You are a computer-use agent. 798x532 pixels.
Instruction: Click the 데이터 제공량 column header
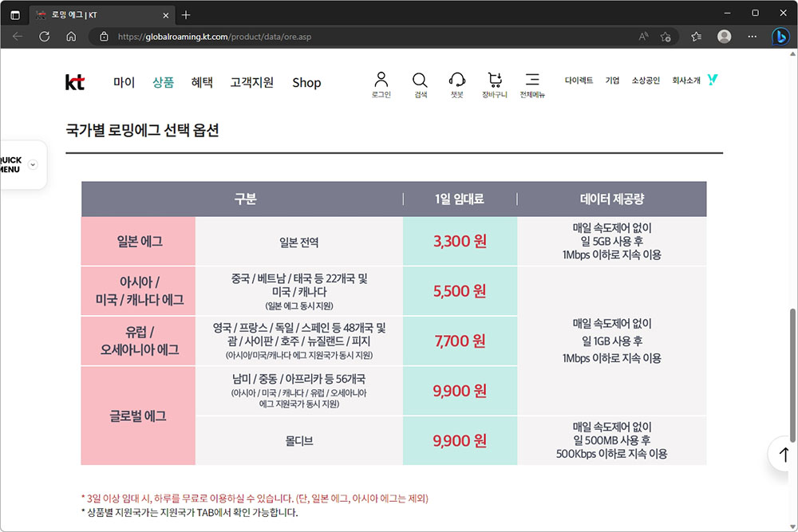click(612, 199)
